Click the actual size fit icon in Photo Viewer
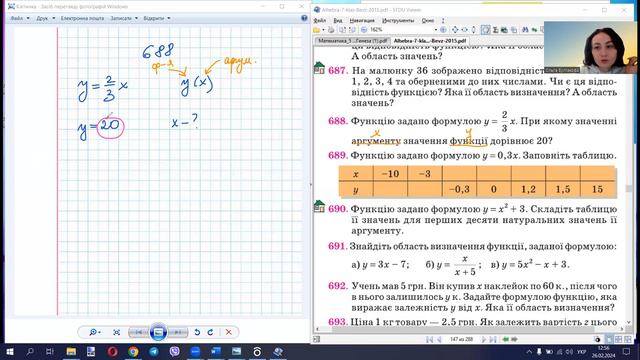The image size is (640, 360). [117, 332]
